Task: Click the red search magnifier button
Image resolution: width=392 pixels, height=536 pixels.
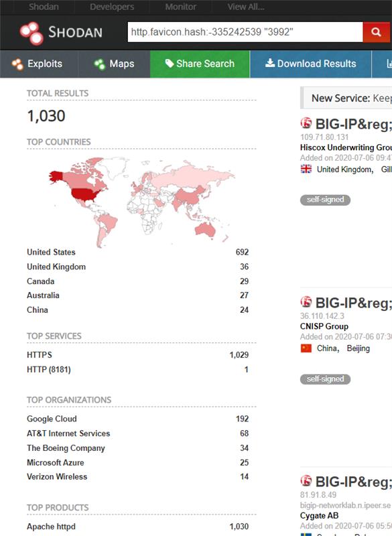Action: click(376, 32)
